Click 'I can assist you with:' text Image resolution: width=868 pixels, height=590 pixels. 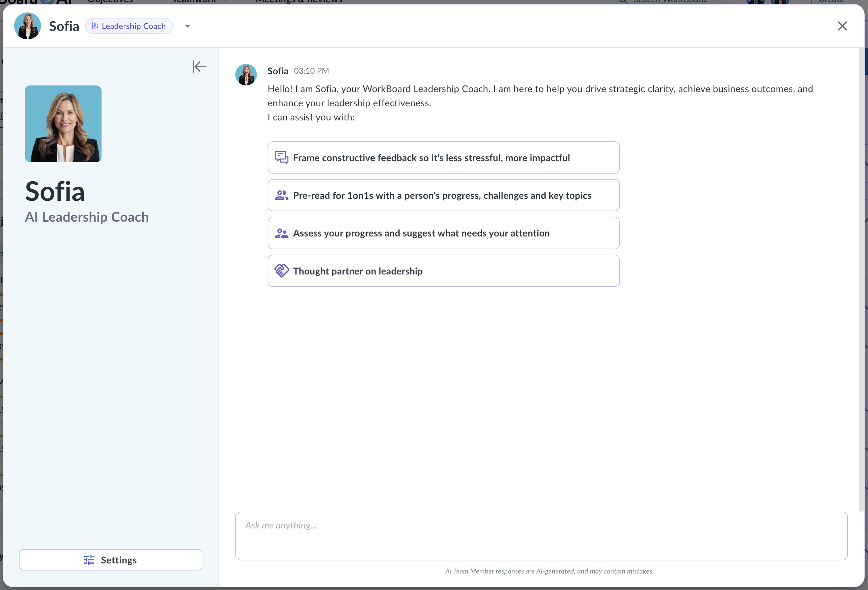[311, 117]
